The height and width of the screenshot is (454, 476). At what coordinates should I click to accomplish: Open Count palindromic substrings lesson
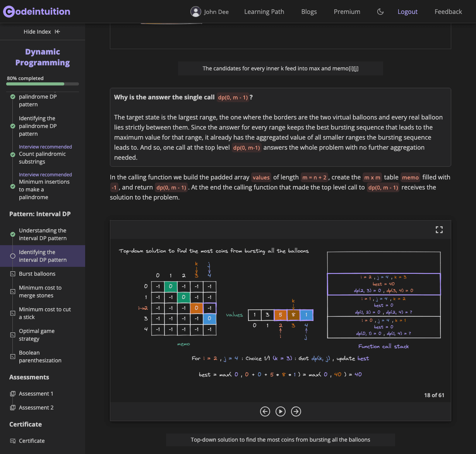point(42,158)
